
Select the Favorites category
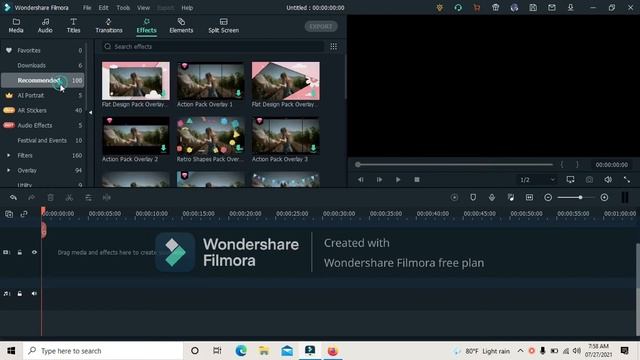43,50
